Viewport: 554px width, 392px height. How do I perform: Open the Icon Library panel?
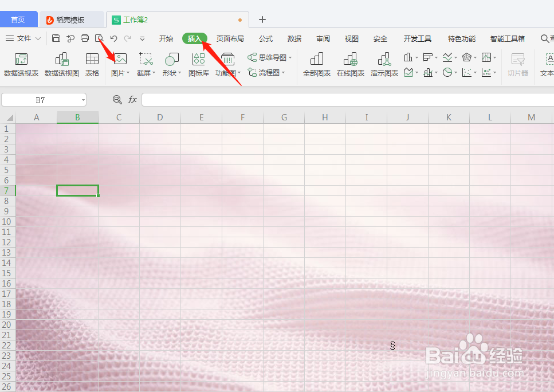(198, 60)
